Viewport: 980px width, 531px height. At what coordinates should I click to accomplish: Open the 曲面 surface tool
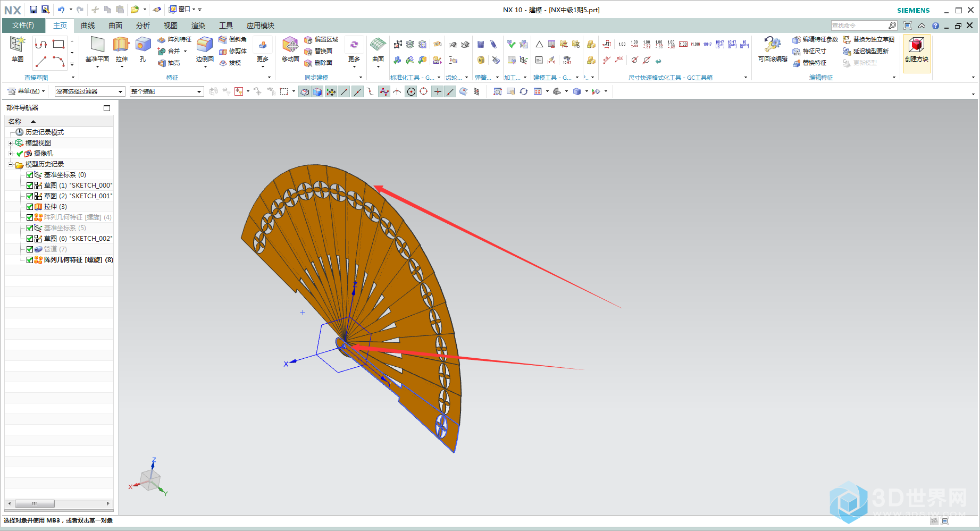[x=378, y=49]
